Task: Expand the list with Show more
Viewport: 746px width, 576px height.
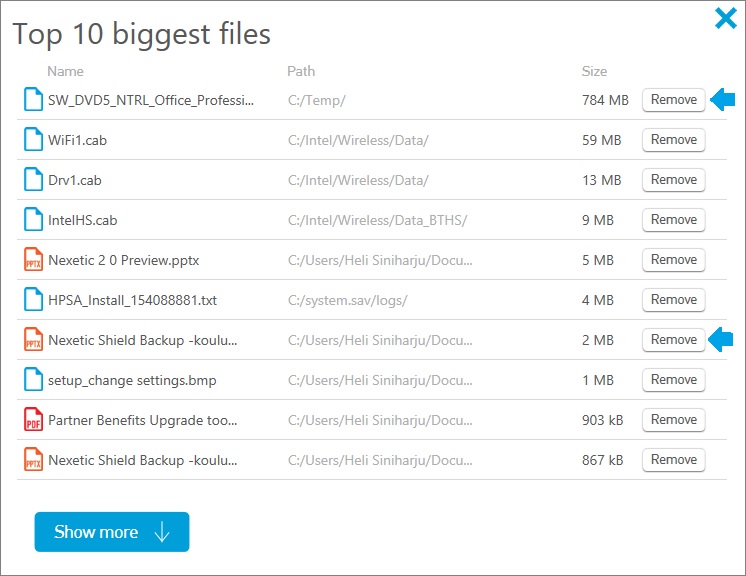Action: (112, 532)
